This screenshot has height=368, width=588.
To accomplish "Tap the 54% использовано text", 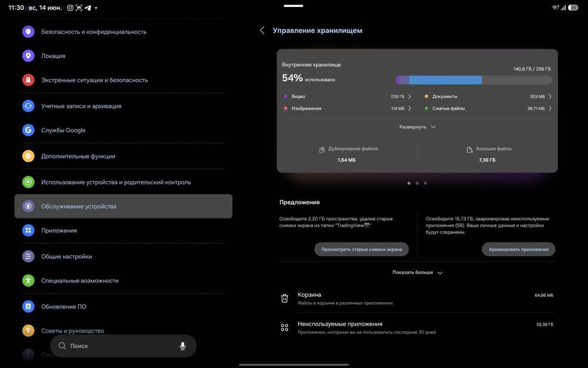I will 309,78.
